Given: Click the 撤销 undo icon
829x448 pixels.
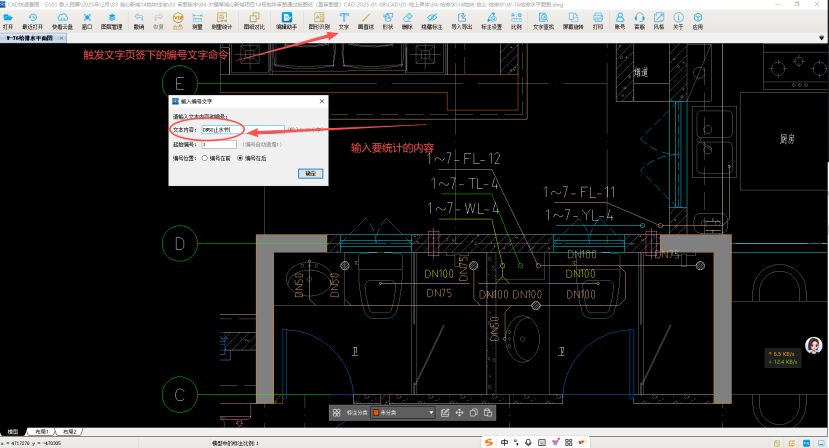Looking at the screenshot, I should 139,21.
